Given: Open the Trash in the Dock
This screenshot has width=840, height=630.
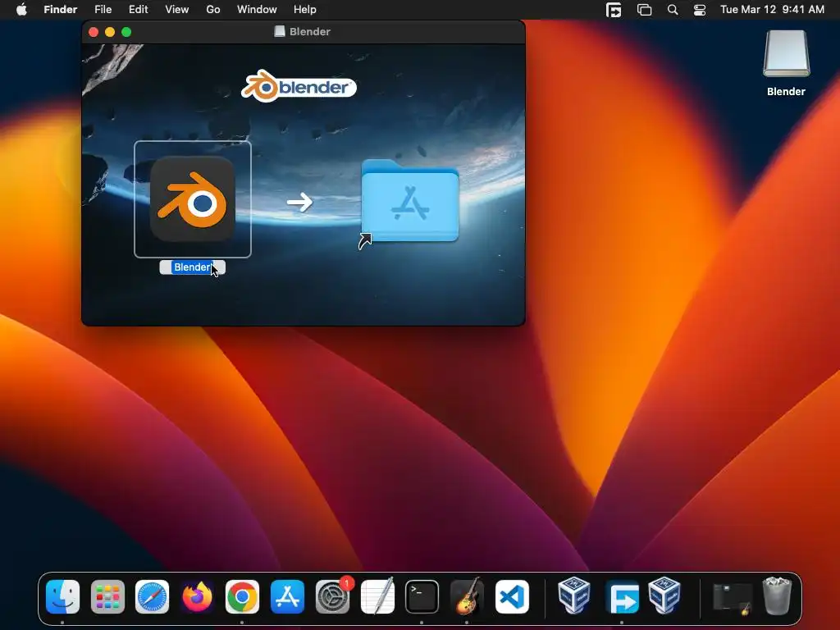Looking at the screenshot, I should pyautogui.click(x=777, y=596).
